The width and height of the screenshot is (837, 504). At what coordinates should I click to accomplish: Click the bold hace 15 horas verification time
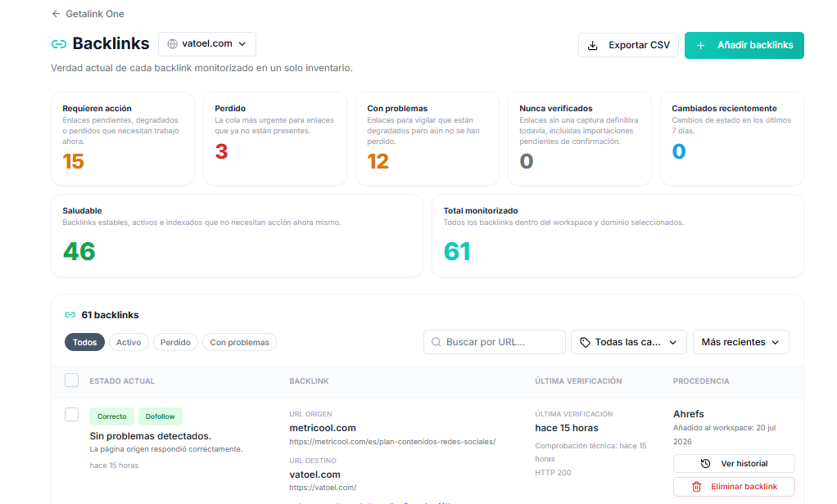(567, 428)
